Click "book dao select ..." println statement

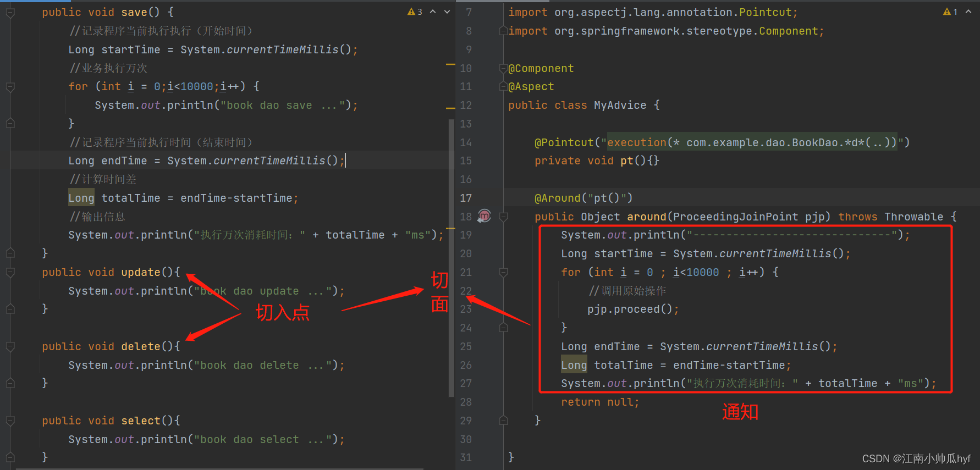[x=207, y=439]
